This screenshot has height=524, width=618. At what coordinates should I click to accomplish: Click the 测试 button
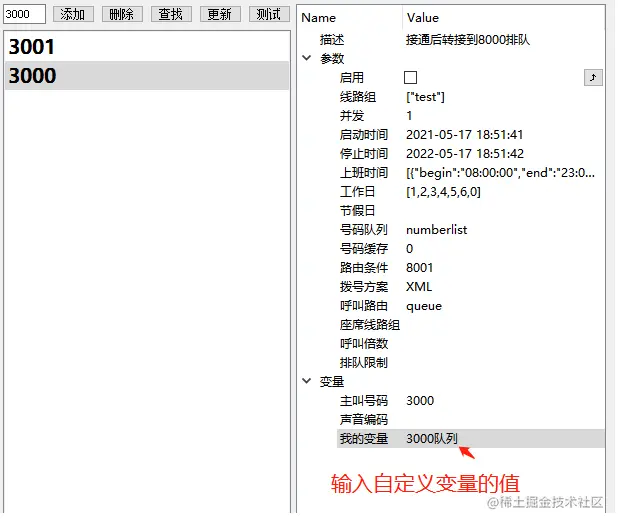click(269, 15)
